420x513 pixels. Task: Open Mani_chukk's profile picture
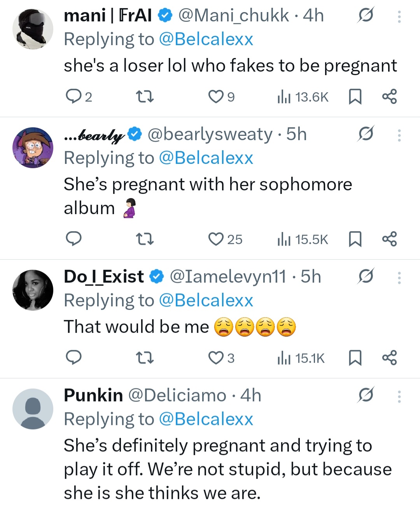click(x=33, y=29)
